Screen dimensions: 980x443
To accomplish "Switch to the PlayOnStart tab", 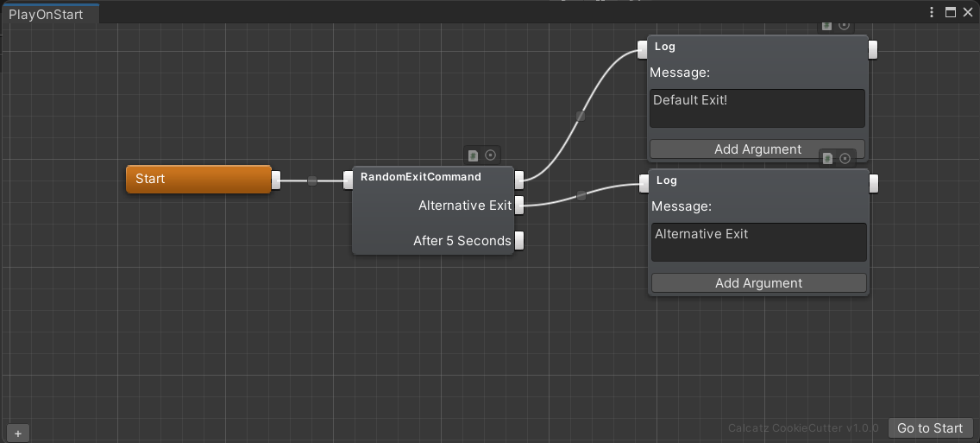I will 50,15.
